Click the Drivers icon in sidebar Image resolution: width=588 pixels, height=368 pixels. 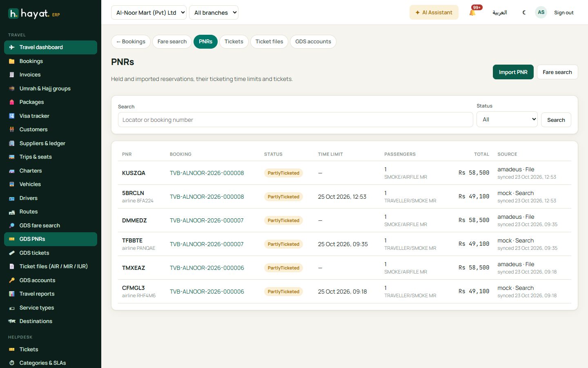[x=12, y=198]
